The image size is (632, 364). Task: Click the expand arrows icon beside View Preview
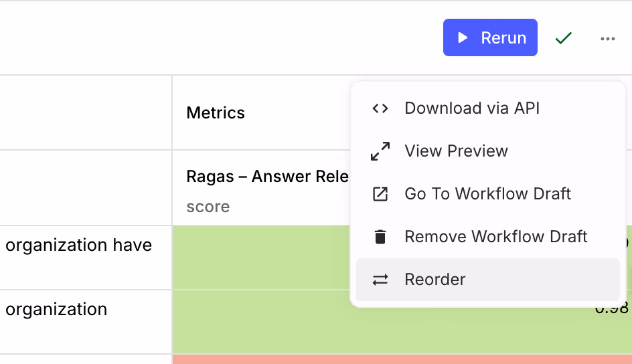(x=380, y=151)
